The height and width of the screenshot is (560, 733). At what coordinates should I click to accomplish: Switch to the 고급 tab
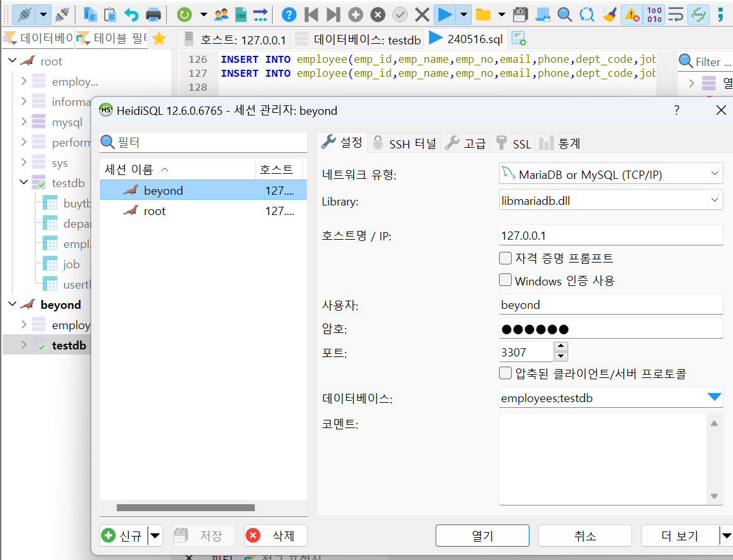click(465, 143)
